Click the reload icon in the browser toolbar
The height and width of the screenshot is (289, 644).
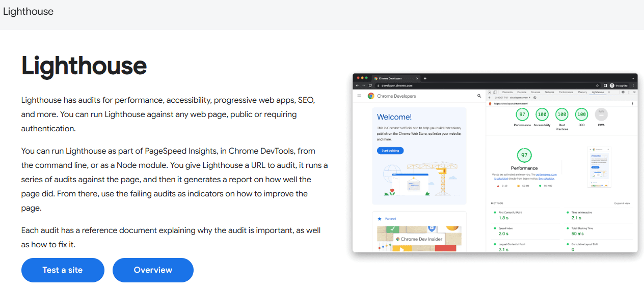click(x=370, y=85)
